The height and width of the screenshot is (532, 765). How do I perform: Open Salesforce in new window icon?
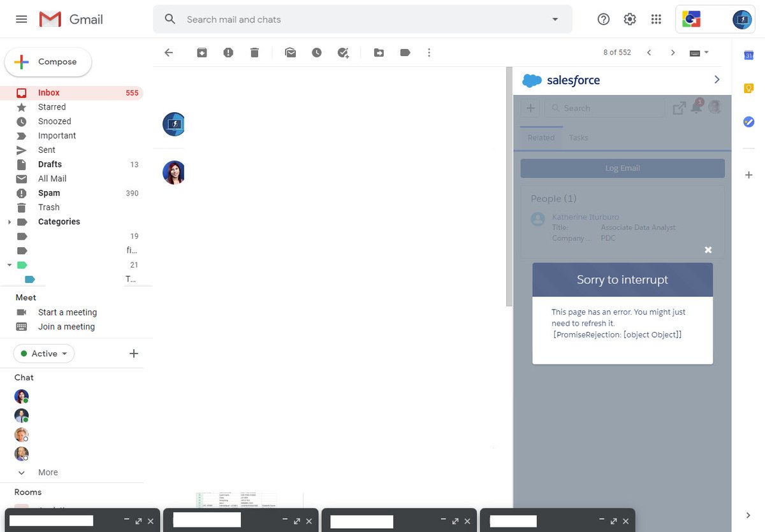click(x=680, y=108)
